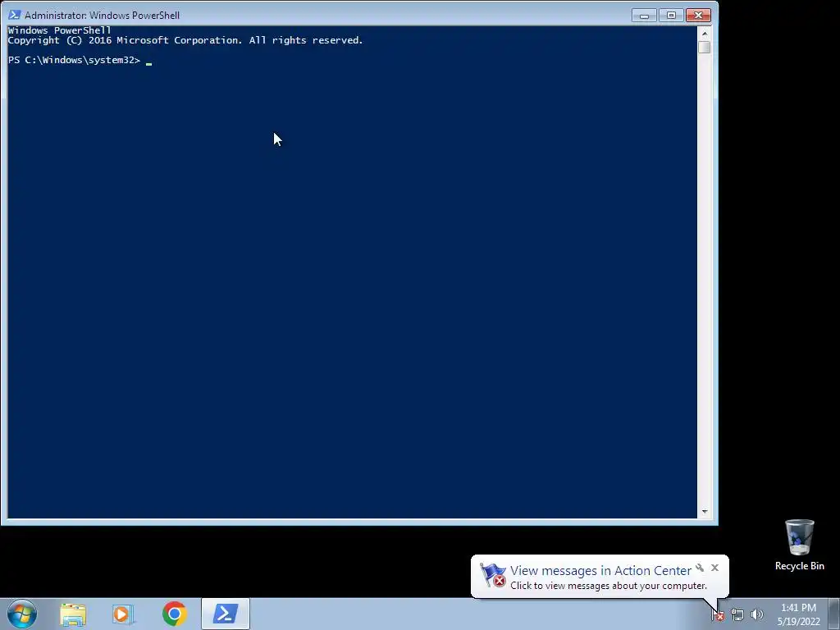Dismiss the Action Center balloon notification
Image resolution: width=840 pixels, height=630 pixels.
[714, 568]
